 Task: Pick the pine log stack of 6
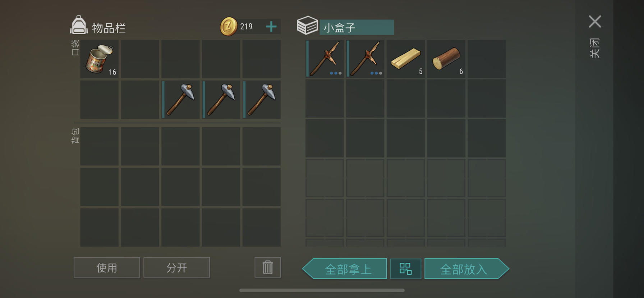[446, 59]
